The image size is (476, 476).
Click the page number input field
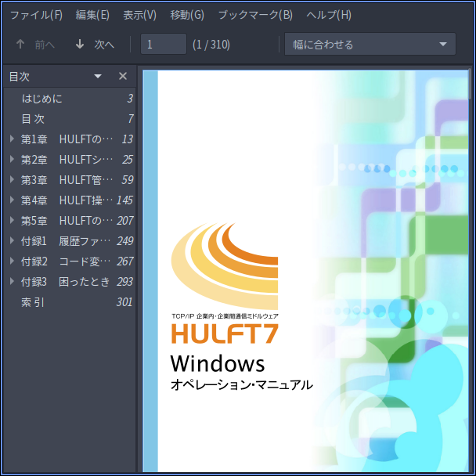click(164, 45)
